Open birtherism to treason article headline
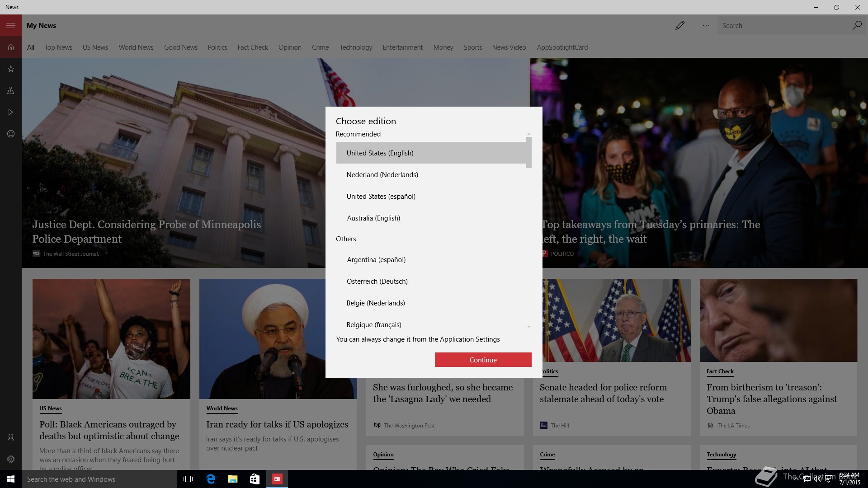Viewport: 868px width, 488px height. pyautogui.click(x=772, y=399)
